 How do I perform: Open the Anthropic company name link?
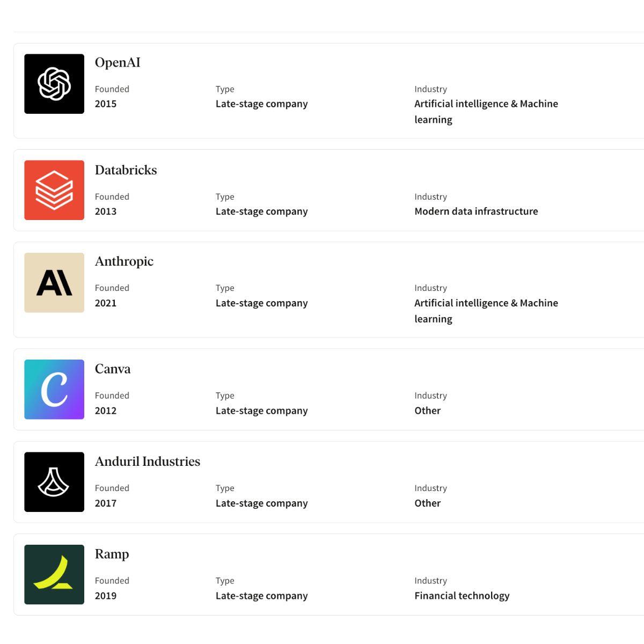pyautogui.click(x=124, y=261)
